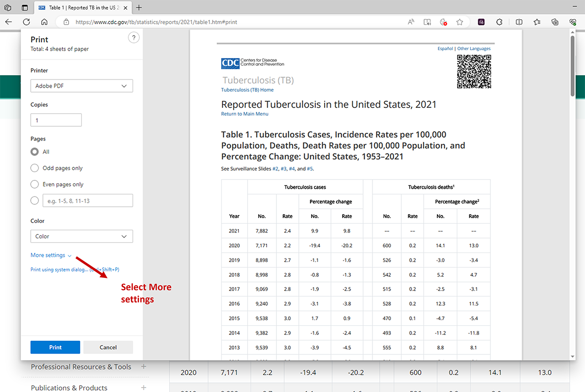Image resolution: width=585 pixels, height=392 pixels.
Task: Expand More settings in the print dialog
Action: (x=47, y=255)
